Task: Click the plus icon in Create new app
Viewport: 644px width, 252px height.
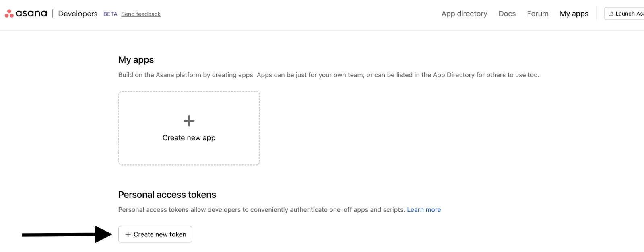Action: click(189, 121)
